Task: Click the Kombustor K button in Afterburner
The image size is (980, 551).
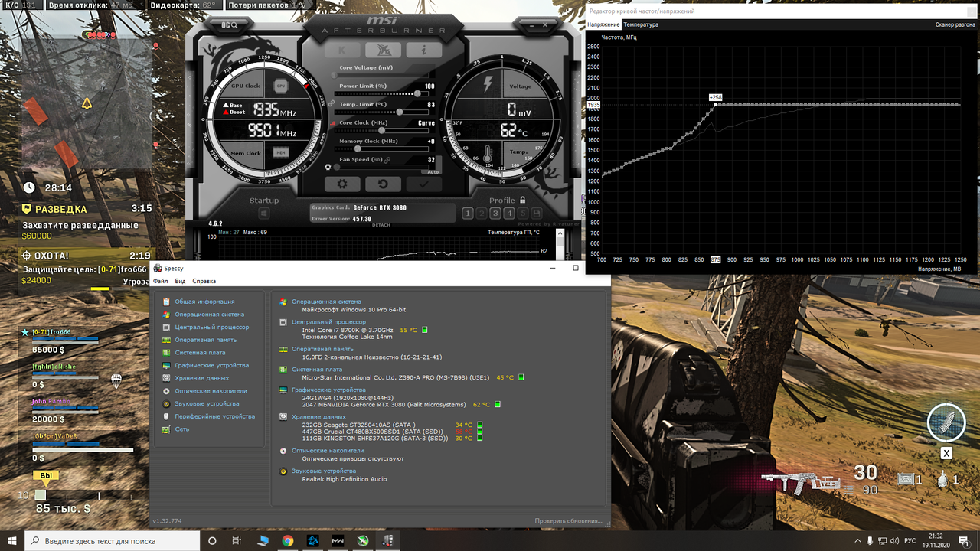Action: click(x=341, y=51)
